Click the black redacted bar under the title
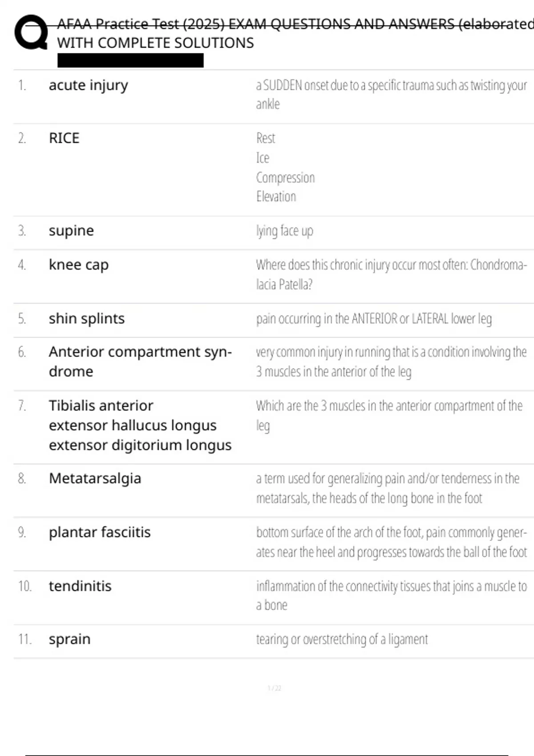Image resolution: width=534 pixels, height=756 pixels. point(130,60)
